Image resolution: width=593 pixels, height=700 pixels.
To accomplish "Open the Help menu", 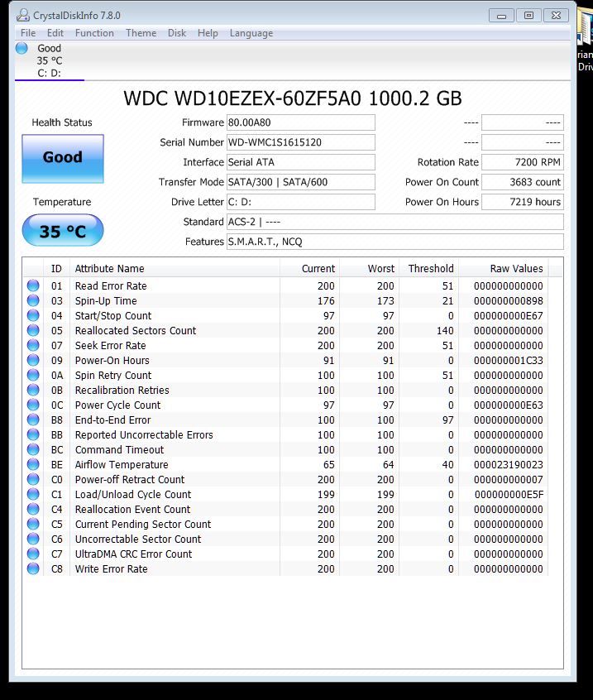I will 208,33.
